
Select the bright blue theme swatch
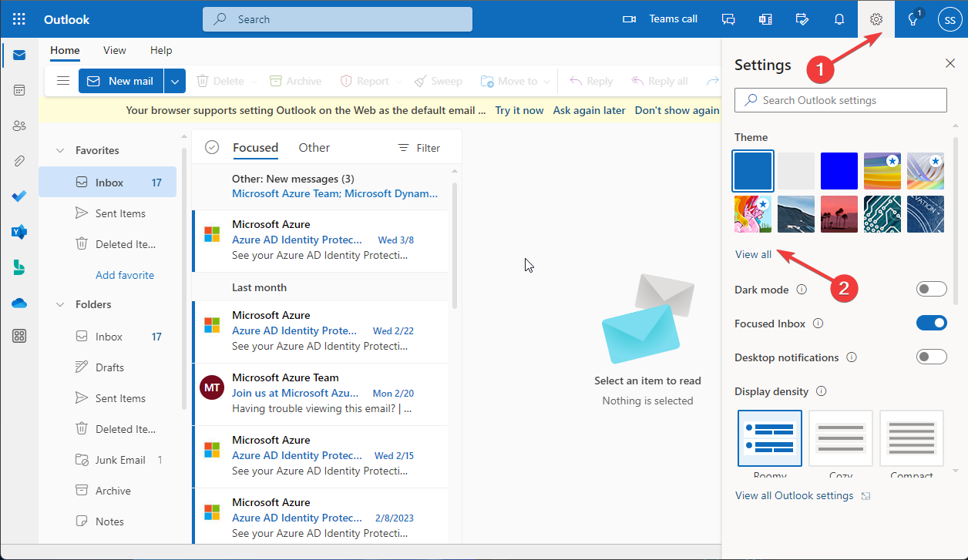[x=839, y=171]
